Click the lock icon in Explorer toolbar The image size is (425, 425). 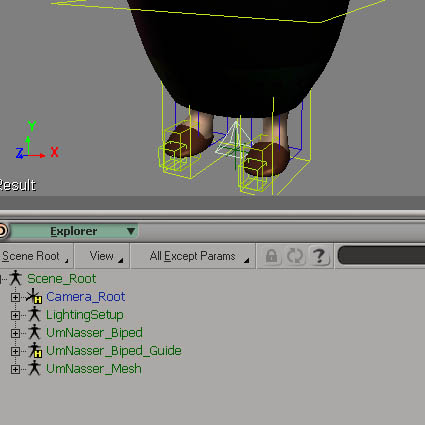271,256
